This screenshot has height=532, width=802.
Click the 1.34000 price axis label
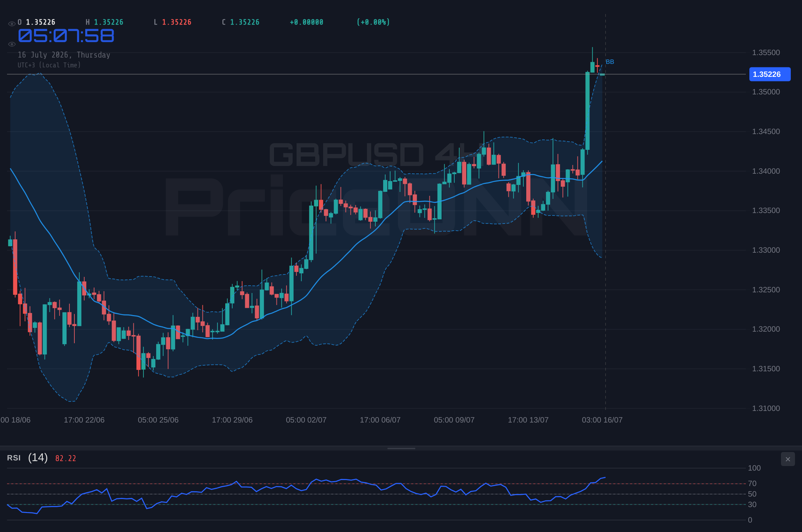[x=766, y=171]
